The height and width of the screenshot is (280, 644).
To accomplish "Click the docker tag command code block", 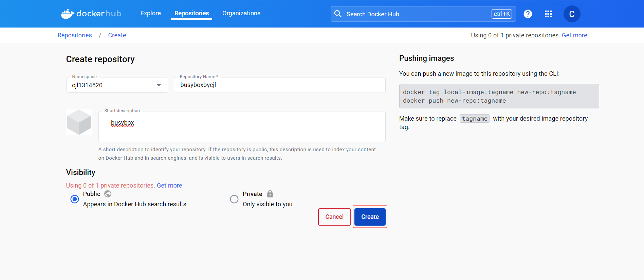I will pos(499,96).
